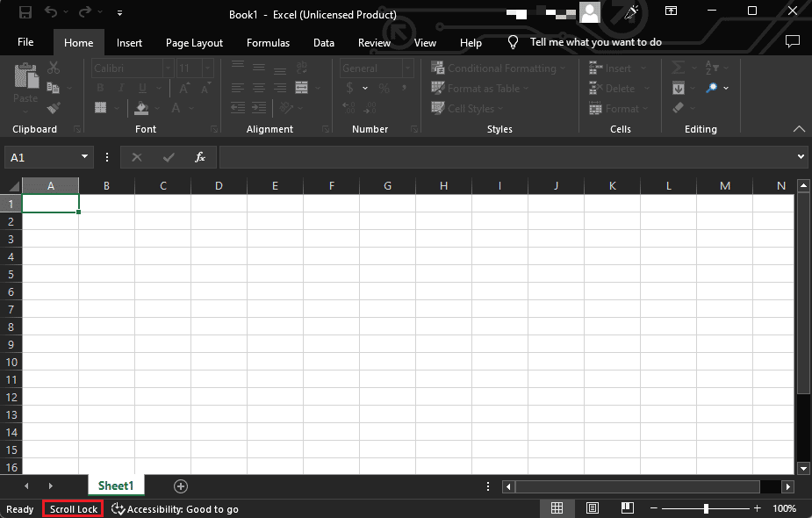Click the Normal view icon in status bar
The width and height of the screenshot is (812, 518).
pos(557,507)
